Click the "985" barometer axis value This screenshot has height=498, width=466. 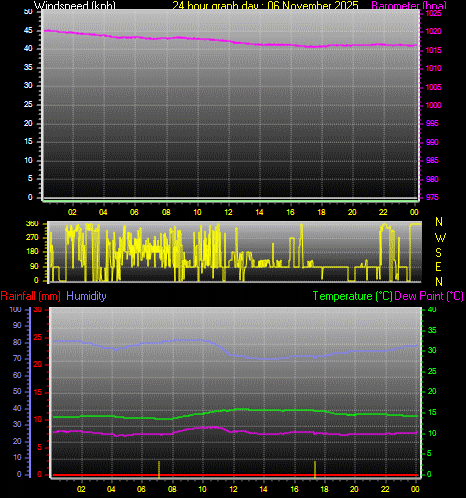[x=432, y=161]
